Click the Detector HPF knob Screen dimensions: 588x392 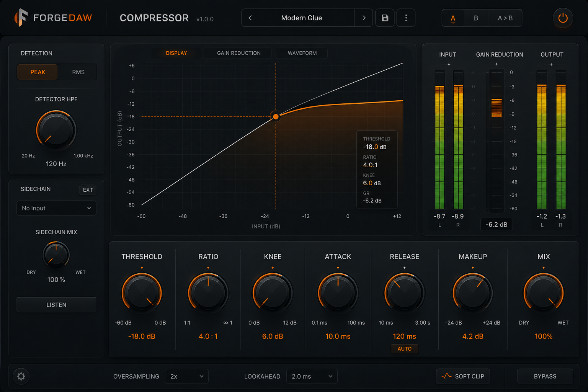point(56,130)
